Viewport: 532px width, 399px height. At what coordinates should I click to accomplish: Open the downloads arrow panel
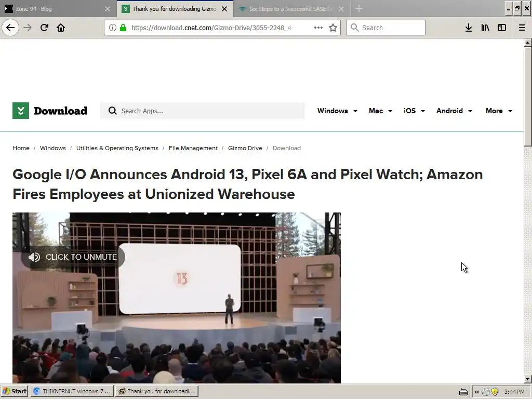pyautogui.click(x=469, y=28)
